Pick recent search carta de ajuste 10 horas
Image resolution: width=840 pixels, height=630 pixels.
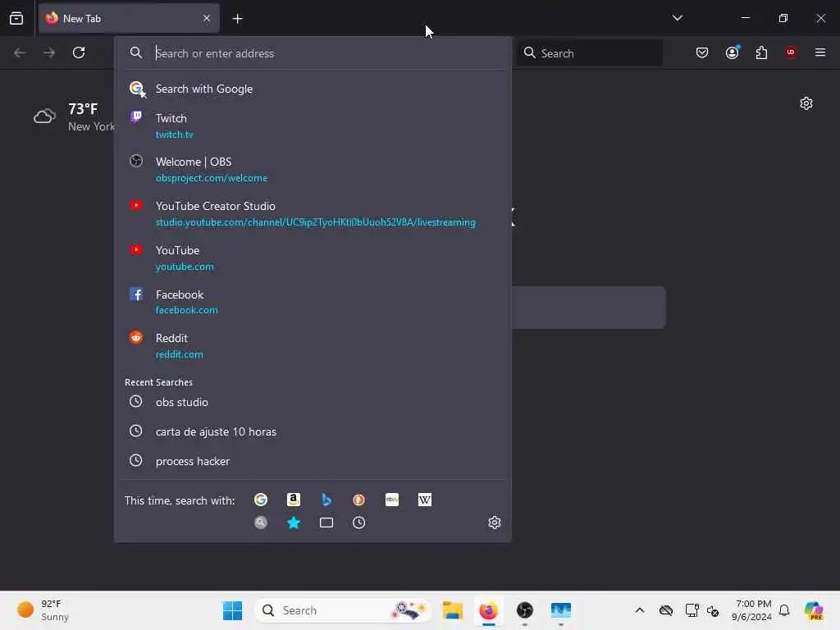click(313, 431)
